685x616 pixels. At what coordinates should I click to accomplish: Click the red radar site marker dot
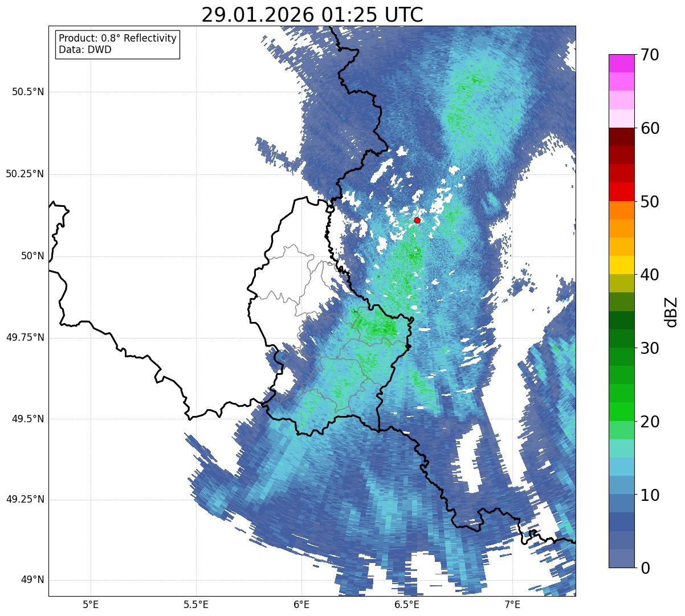click(x=417, y=220)
